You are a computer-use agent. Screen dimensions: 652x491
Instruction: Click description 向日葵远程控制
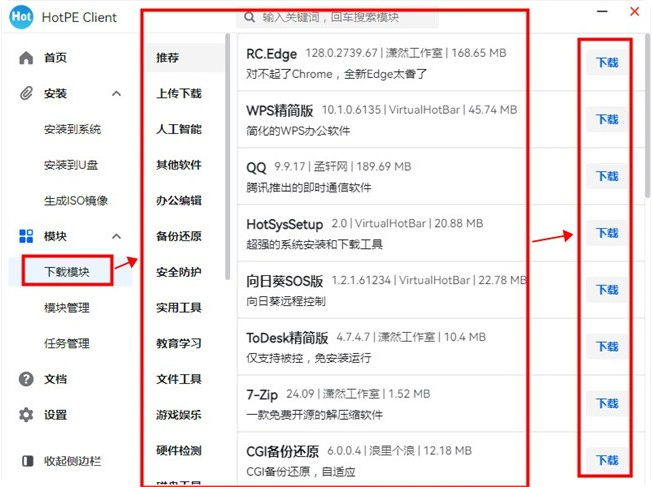click(x=286, y=301)
